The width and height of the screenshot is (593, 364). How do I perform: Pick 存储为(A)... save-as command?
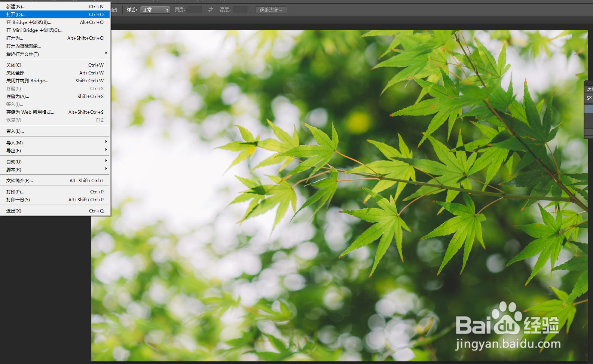[x=55, y=96]
